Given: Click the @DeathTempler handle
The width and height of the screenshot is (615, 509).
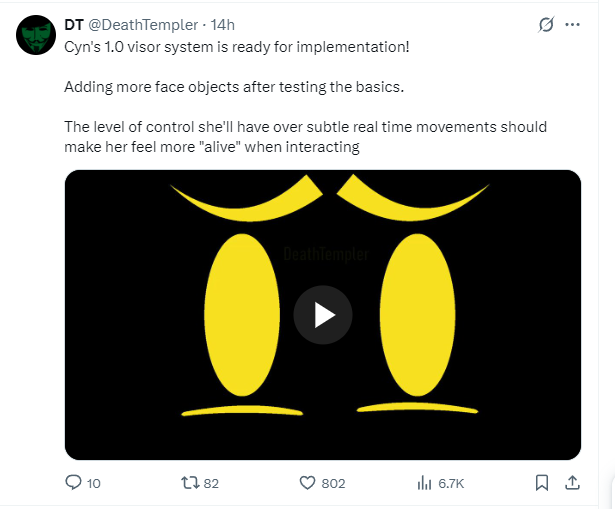Looking at the screenshot, I should pyautogui.click(x=143, y=25).
